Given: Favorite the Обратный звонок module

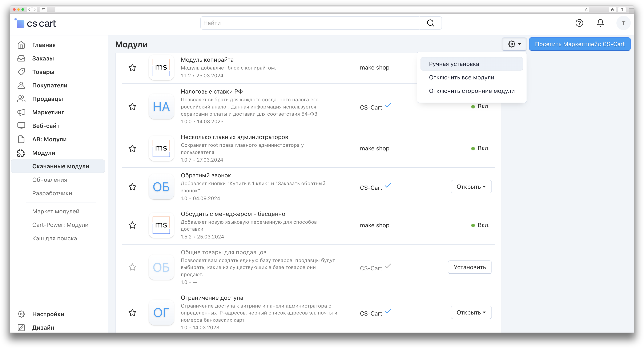Looking at the screenshot, I should [132, 187].
